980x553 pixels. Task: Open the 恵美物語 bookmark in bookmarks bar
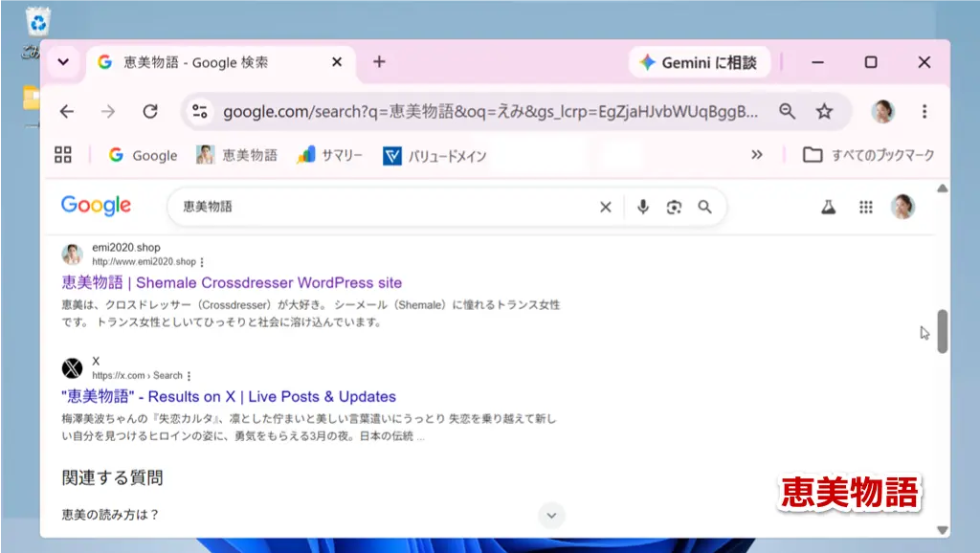pyautogui.click(x=236, y=155)
